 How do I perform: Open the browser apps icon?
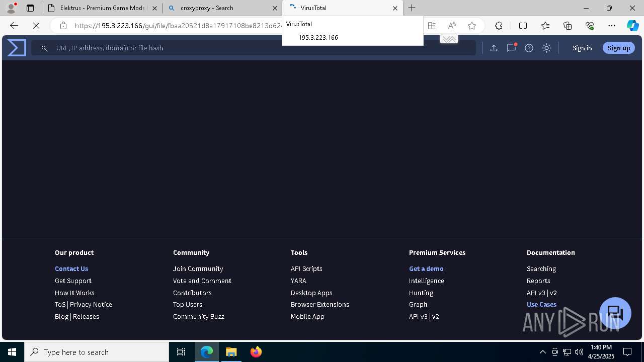click(x=432, y=26)
